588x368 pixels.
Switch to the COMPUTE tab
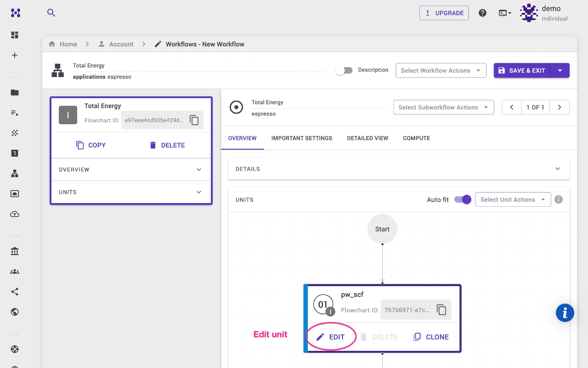[416, 138]
